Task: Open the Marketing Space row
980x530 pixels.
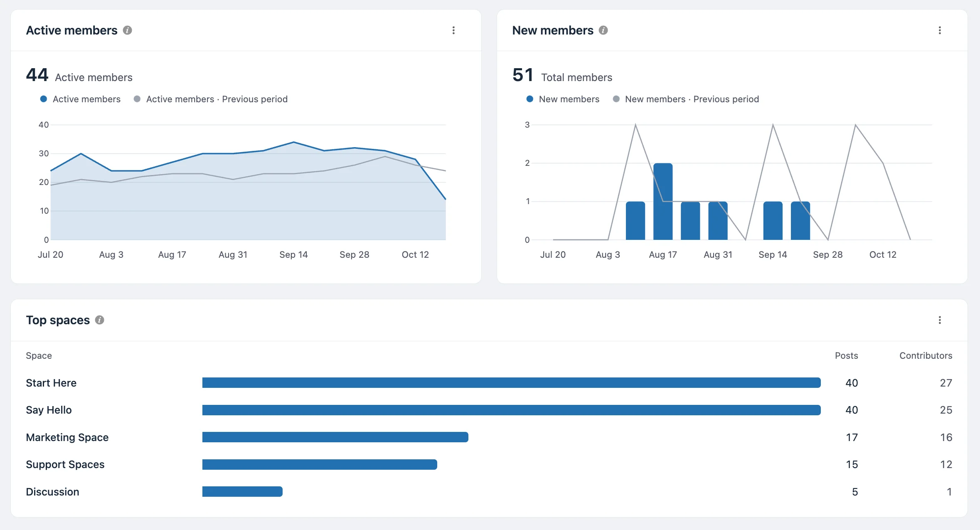Action: (x=489, y=437)
